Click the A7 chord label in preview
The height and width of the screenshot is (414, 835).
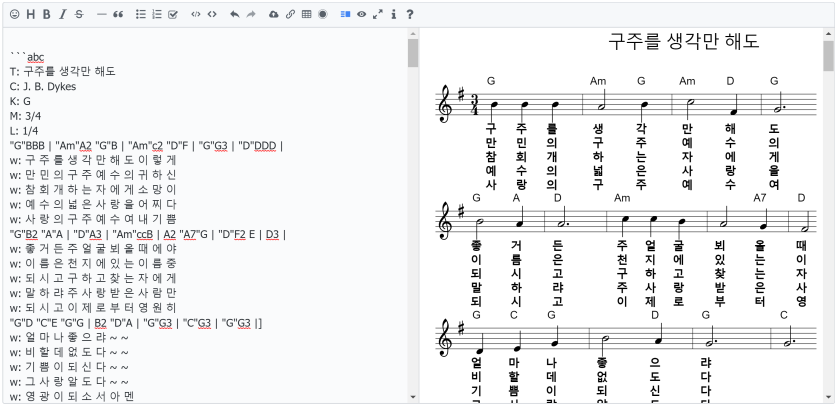(760, 198)
